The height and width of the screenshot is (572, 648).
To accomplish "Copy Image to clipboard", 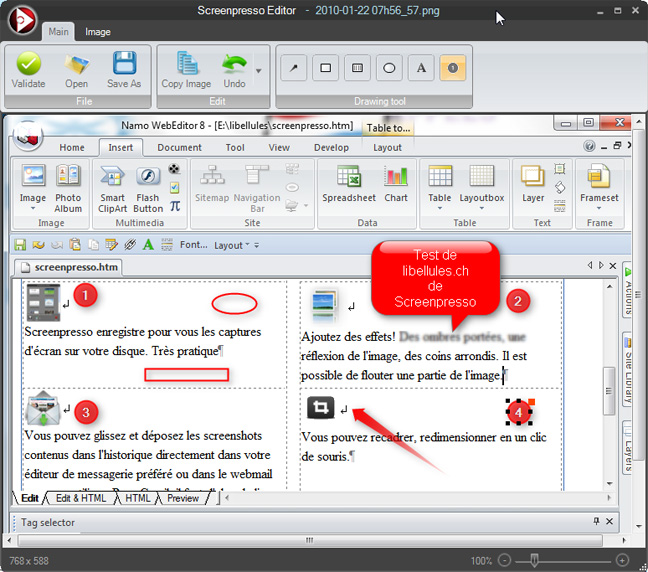I will pyautogui.click(x=186, y=69).
